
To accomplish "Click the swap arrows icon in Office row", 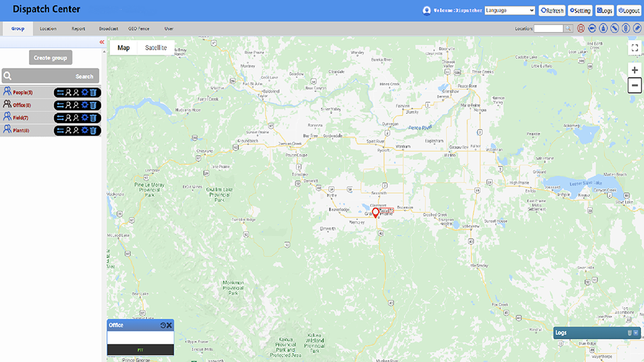I will (60, 105).
